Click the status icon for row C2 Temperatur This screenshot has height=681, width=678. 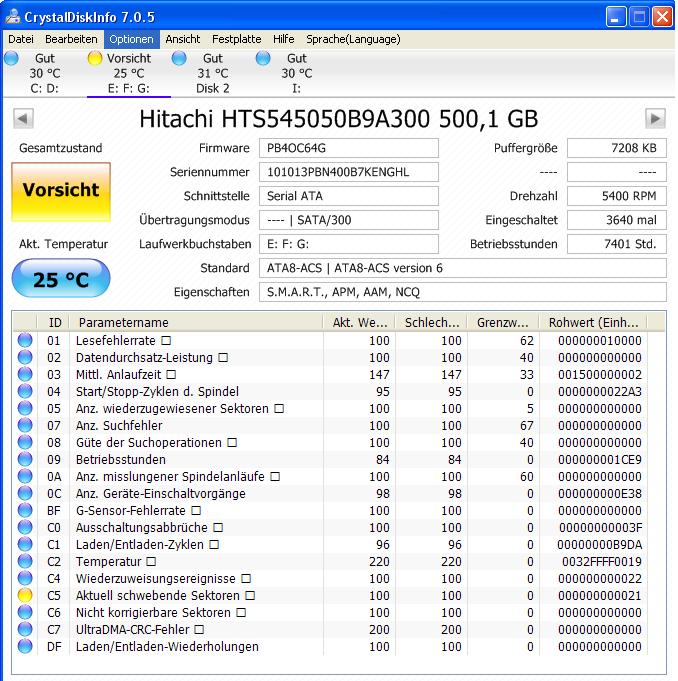pyautogui.click(x=25, y=561)
